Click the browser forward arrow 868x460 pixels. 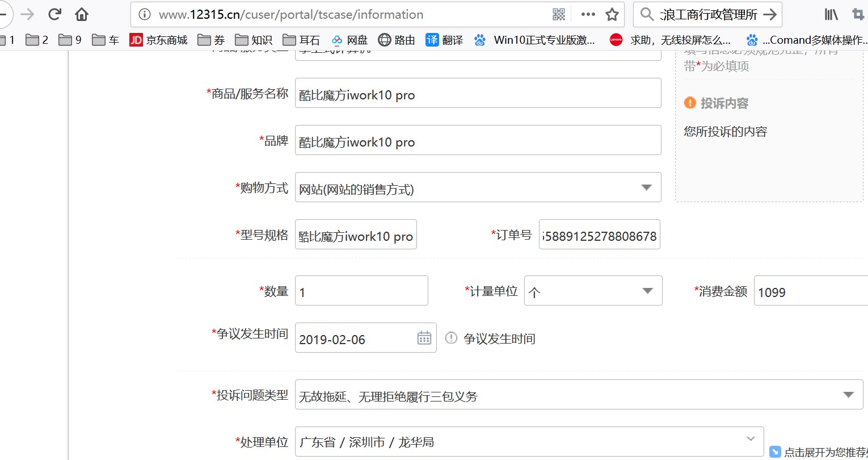point(27,14)
